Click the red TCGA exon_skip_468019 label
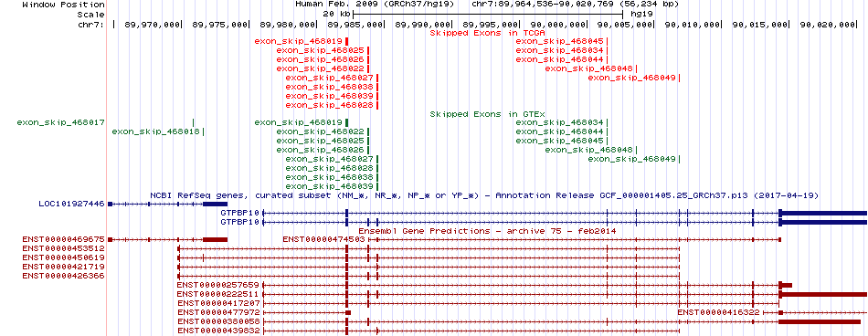This screenshot has width=868, height=336. (299, 41)
